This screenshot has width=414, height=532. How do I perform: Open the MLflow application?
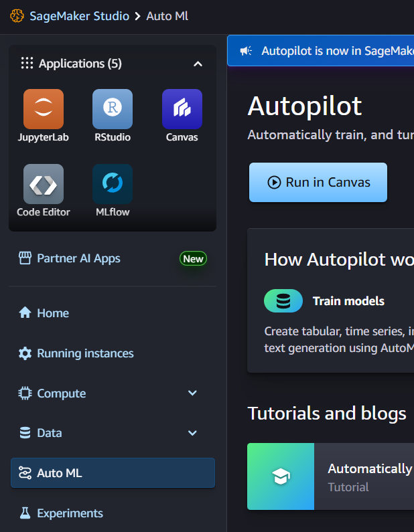pyautogui.click(x=113, y=184)
